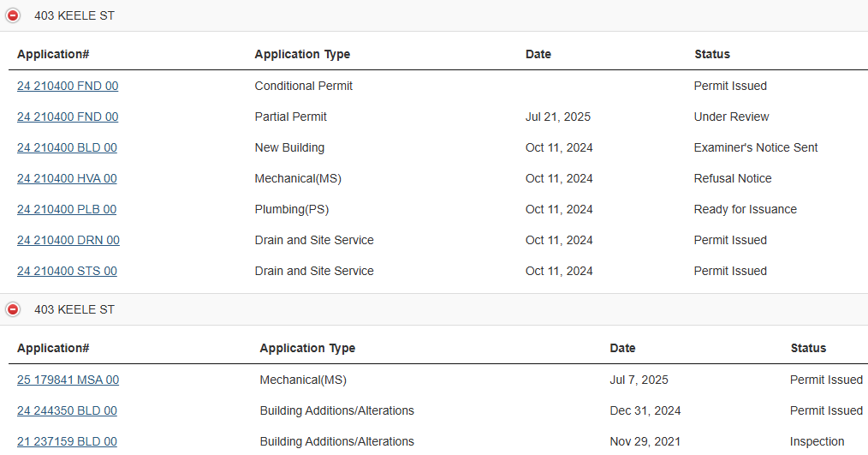Click Application Type header in the first table

(302, 54)
